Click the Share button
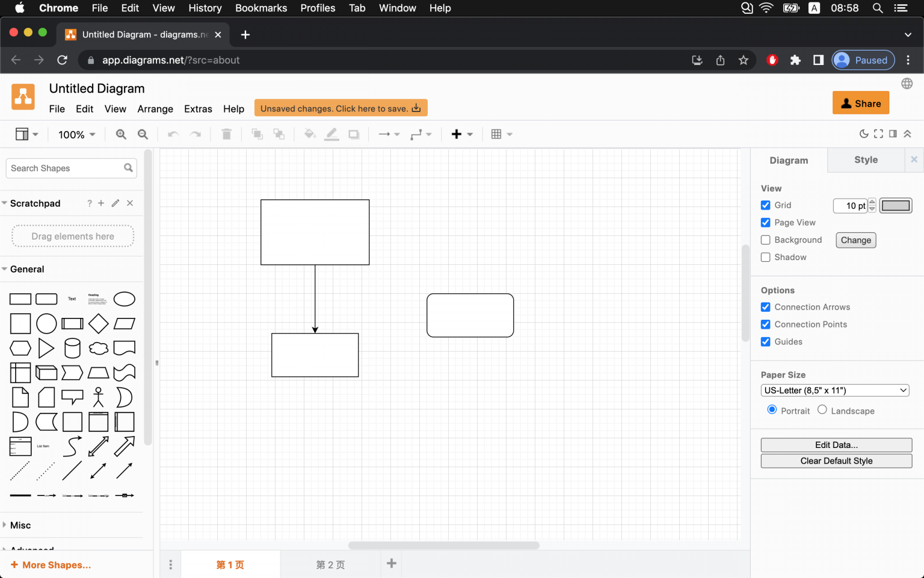924x578 pixels. [x=861, y=102]
